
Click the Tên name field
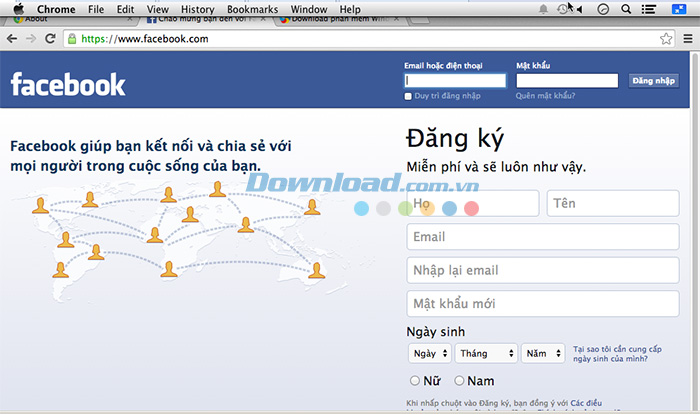point(613,203)
